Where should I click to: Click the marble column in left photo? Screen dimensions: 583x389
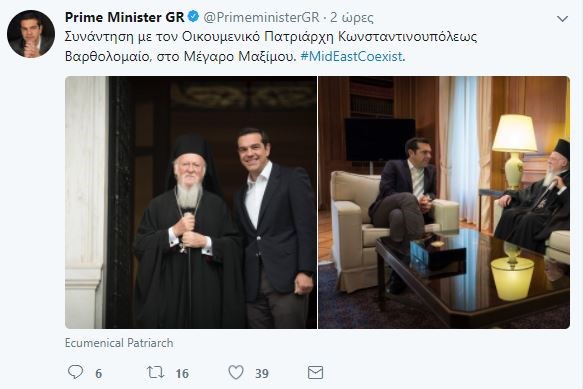pyautogui.click(x=85, y=202)
